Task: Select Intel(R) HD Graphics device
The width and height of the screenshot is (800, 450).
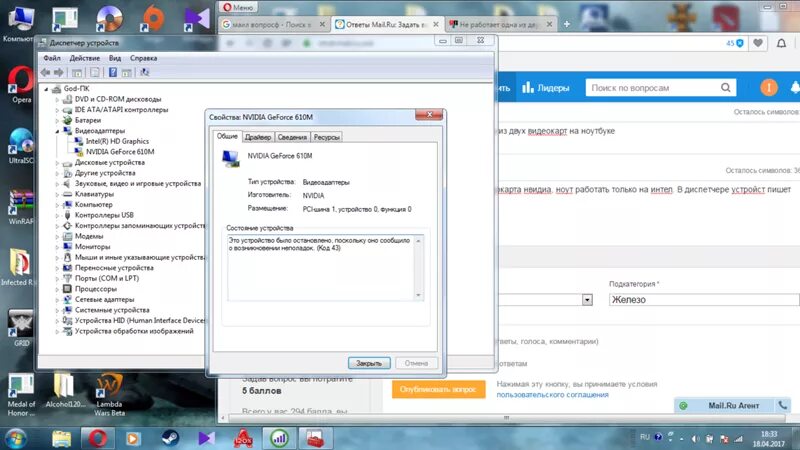Action: (x=117, y=141)
